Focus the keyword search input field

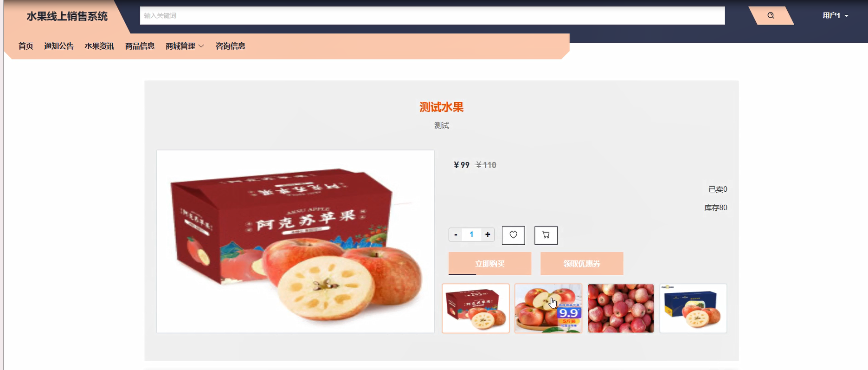(432, 15)
